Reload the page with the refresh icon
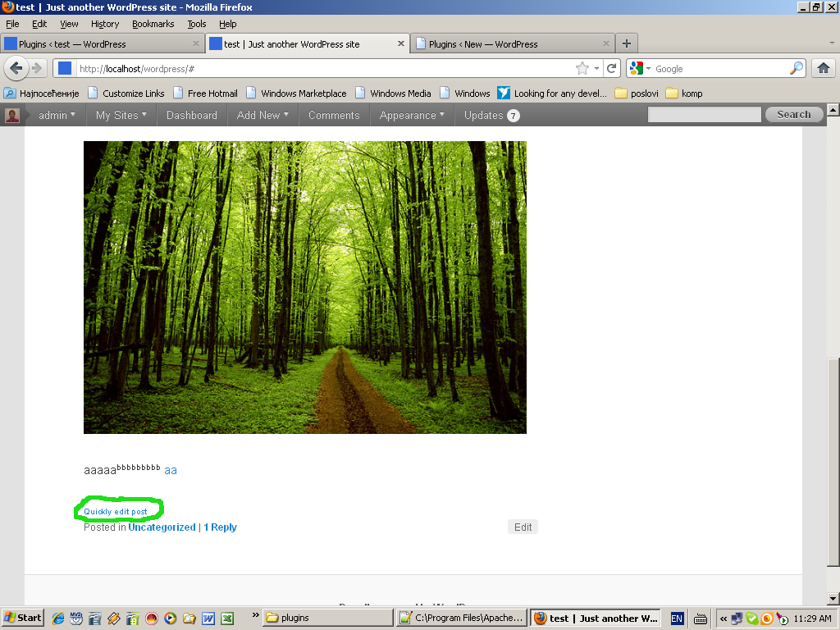This screenshot has width=840, height=630. pos(611,69)
